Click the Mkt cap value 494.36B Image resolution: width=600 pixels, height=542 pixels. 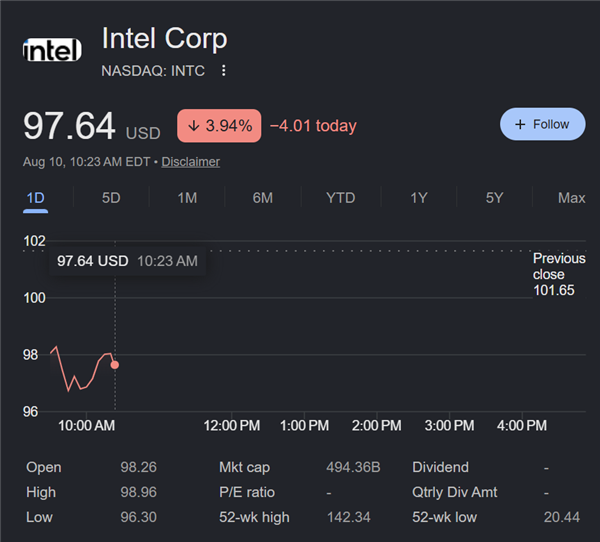[x=353, y=467]
